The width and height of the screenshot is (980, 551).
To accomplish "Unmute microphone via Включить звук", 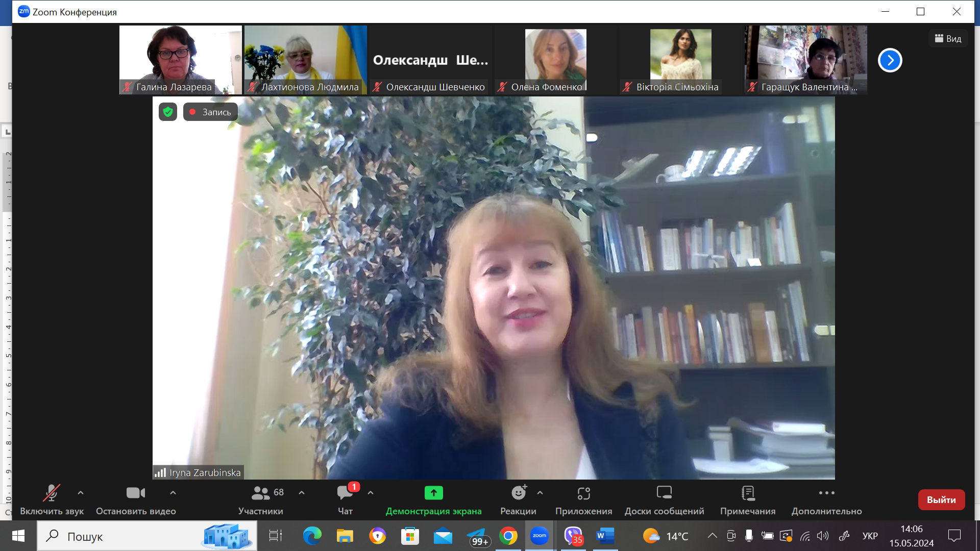I will click(x=51, y=493).
